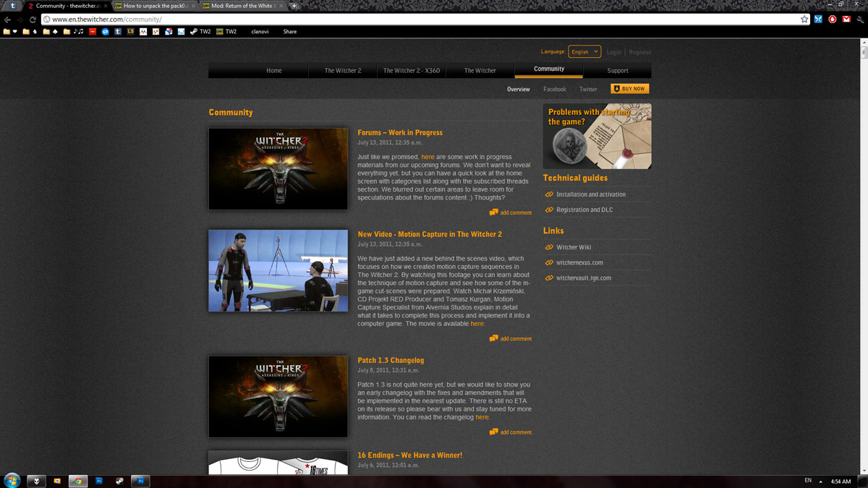Click the EN language indicator in tray
The height and width of the screenshot is (488, 868).
pyautogui.click(x=808, y=481)
